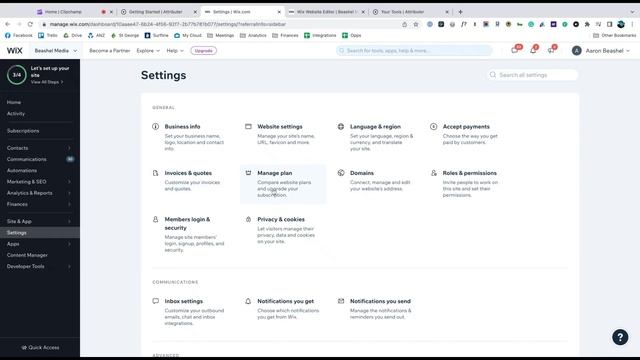This screenshot has height=360, width=640.
Task: Go back with browser back arrow
Action: 8,24
